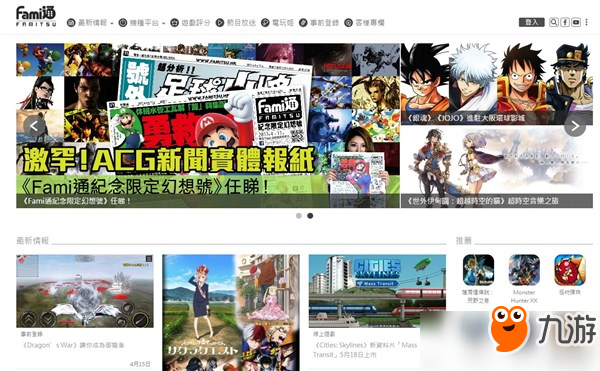The image size is (600, 371).
Task: Open the Zelda recommended game icon
Action: (478, 270)
